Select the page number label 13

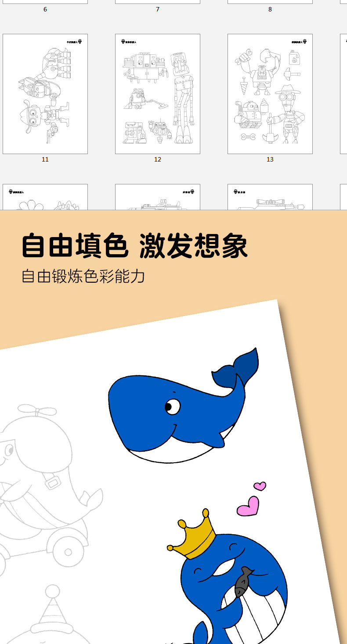tap(270, 159)
